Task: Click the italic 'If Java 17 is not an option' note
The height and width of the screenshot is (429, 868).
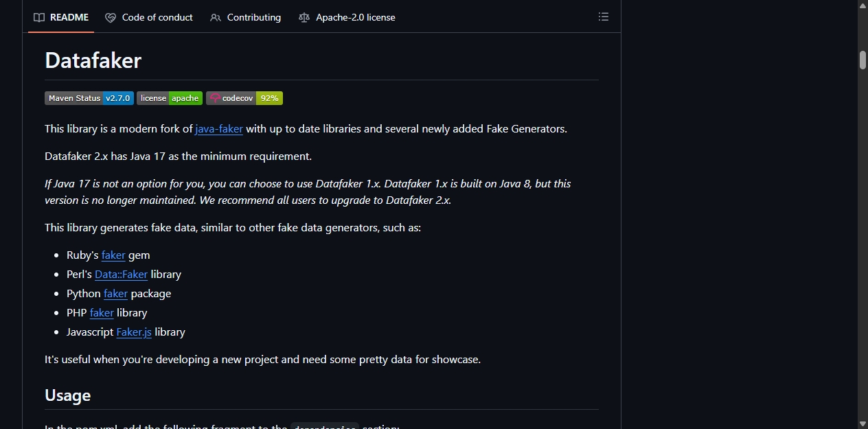Action: pyautogui.click(x=308, y=192)
